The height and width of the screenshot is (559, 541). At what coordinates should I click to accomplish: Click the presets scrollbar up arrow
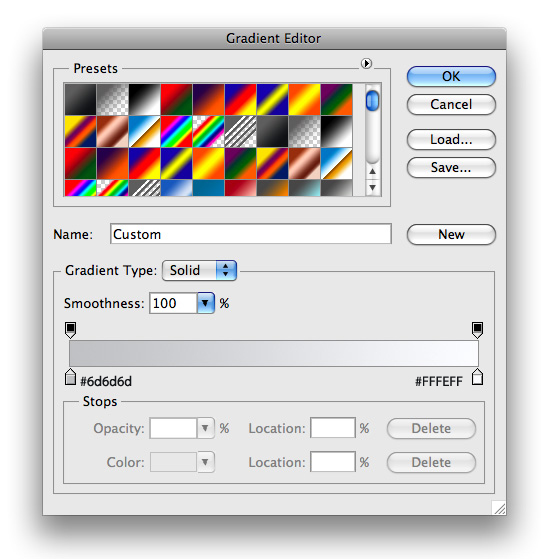click(372, 172)
